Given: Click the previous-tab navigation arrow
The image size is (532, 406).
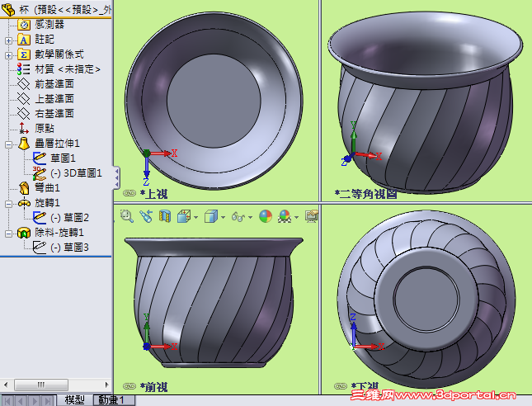Looking at the screenshot, I should point(21,400).
